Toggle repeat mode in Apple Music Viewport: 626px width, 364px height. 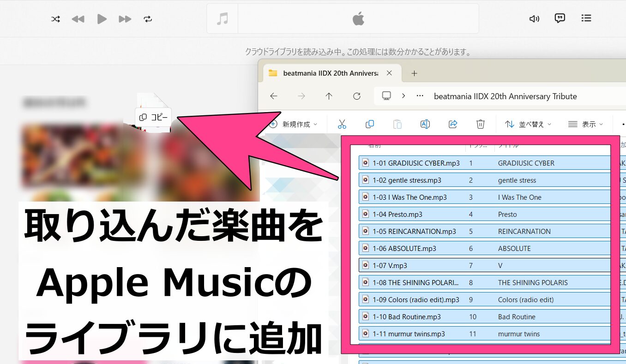point(148,19)
